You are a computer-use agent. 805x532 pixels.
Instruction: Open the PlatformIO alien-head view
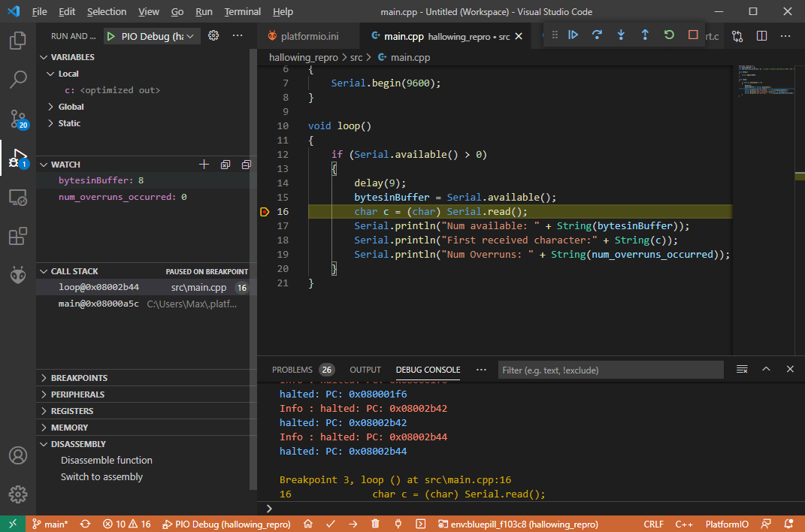18,276
